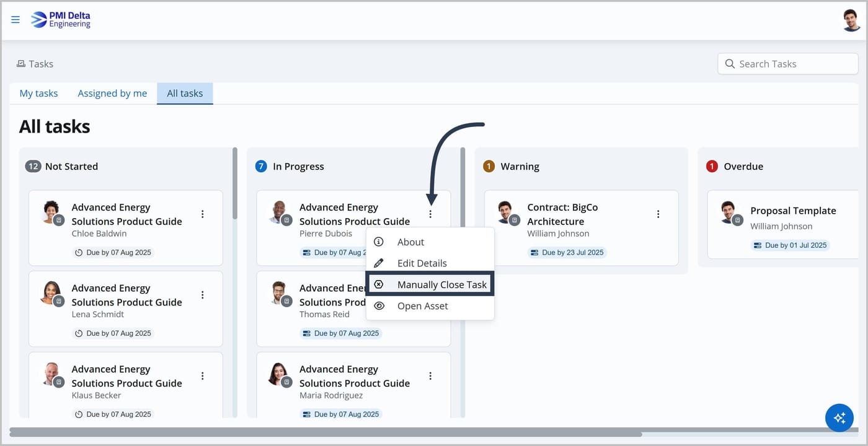
Task: Select Open Asset in the context menu
Action: (430, 306)
